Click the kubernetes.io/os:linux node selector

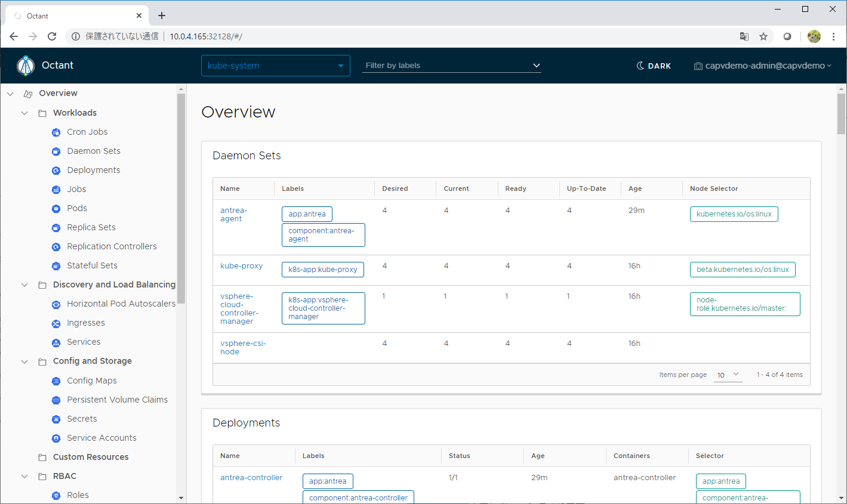pos(734,214)
